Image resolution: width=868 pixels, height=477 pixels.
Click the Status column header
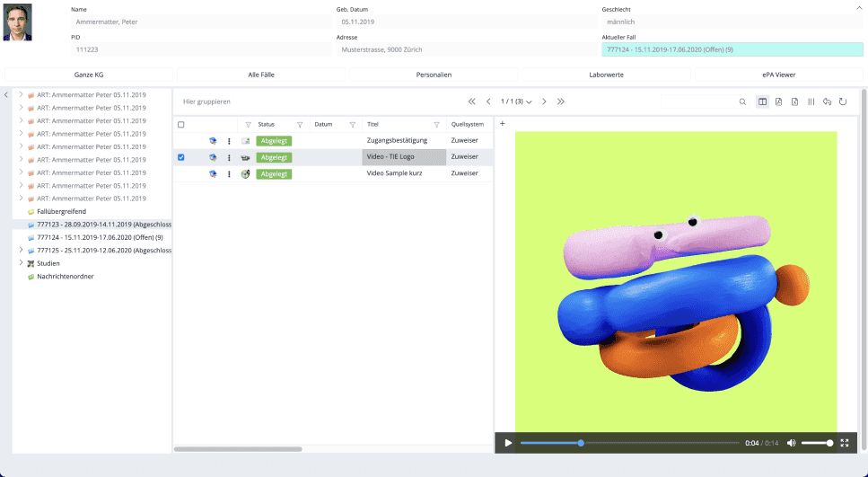(x=267, y=125)
